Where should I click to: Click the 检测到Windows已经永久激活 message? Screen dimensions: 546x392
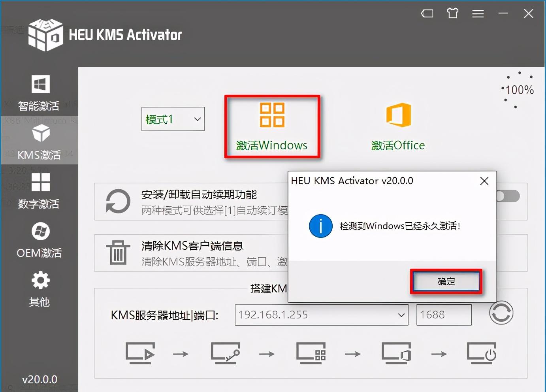click(x=400, y=226)
